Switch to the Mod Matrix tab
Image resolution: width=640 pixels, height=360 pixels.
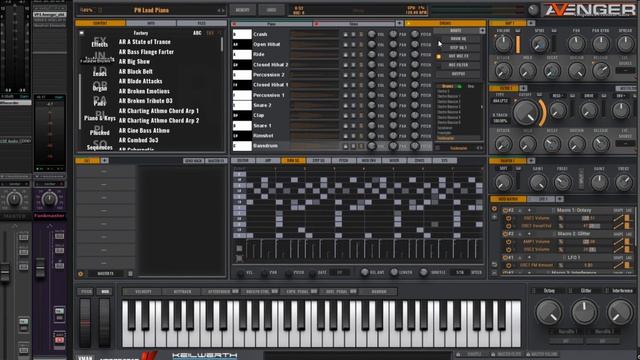pos(508,199)
